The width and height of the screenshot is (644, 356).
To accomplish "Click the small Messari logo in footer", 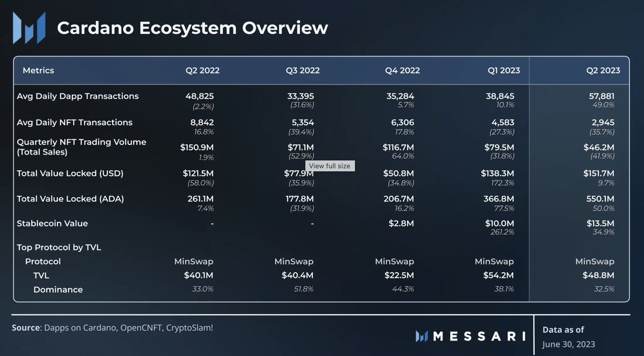I will pyautogui.click(x=421, y=337).
